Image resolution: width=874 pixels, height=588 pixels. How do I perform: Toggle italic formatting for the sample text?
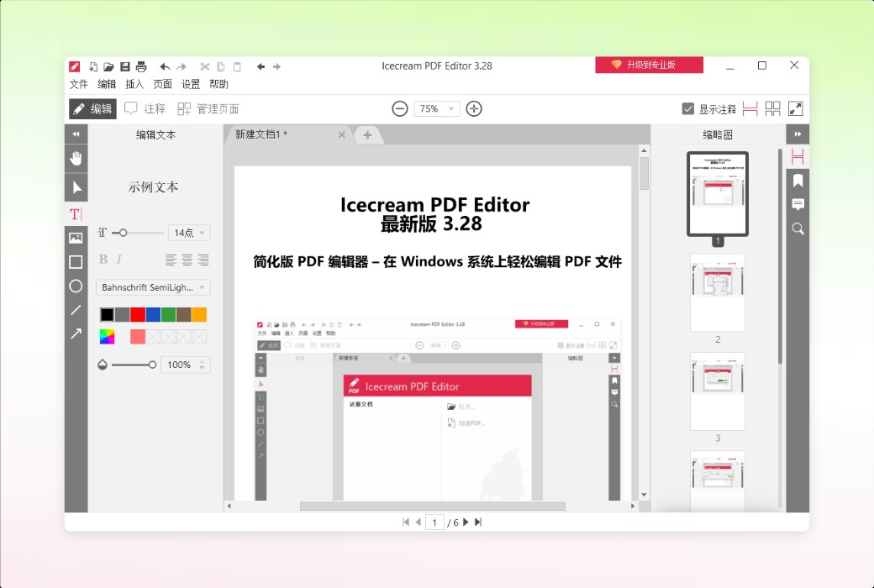click(x=118, y=260)
